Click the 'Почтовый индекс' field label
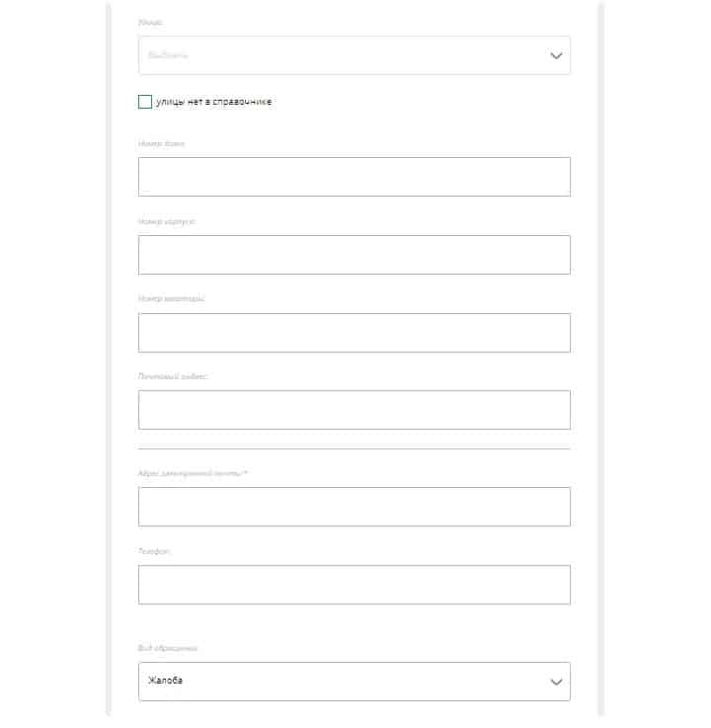Screen dimensions: 711x728 coord(173,376)
